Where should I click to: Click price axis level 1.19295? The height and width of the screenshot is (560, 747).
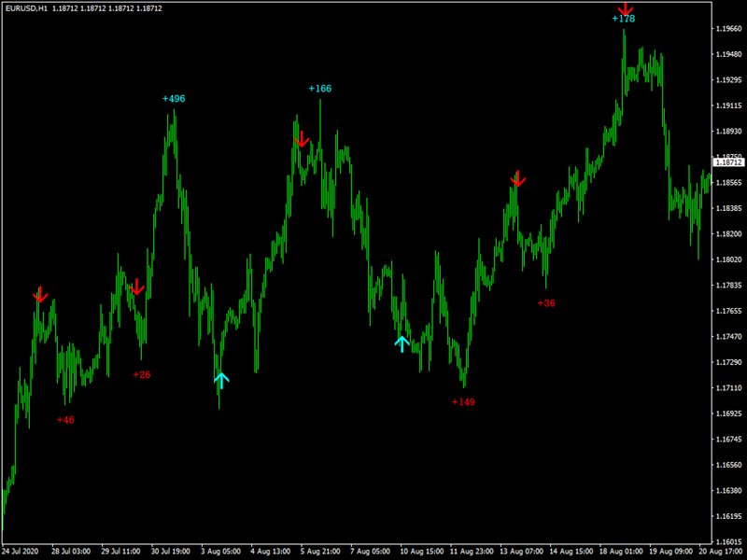729,79
